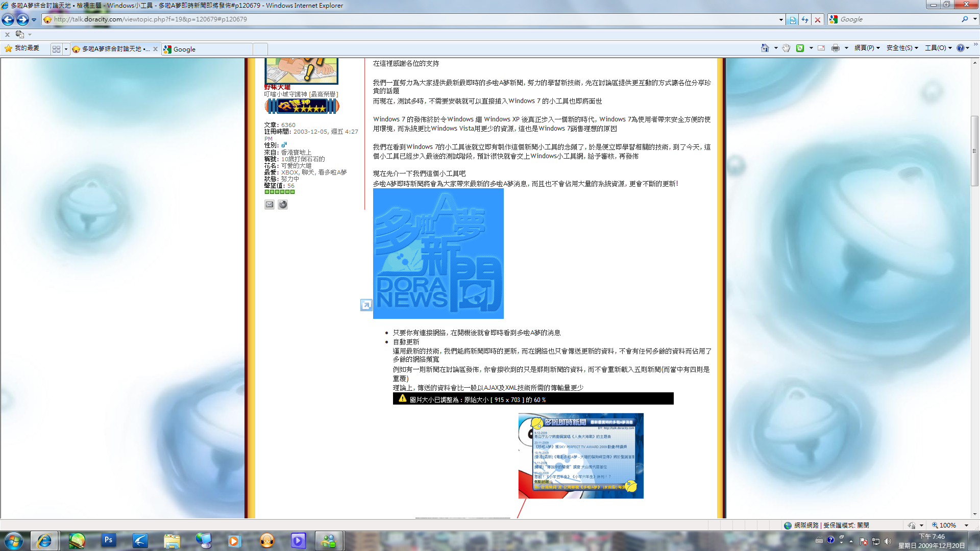Image resolution: width=980 pixels, height=551 pixels.
Task: Expand the Print options dropdown arrow
Action: [846, 48]
